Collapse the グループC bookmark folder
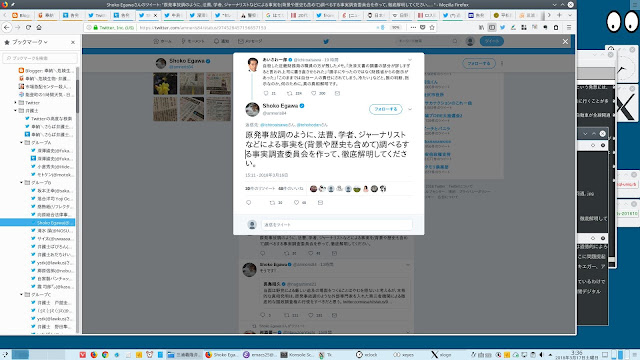Image resolution: width=640 pixels, height=360 pixels. coord(21,294)
